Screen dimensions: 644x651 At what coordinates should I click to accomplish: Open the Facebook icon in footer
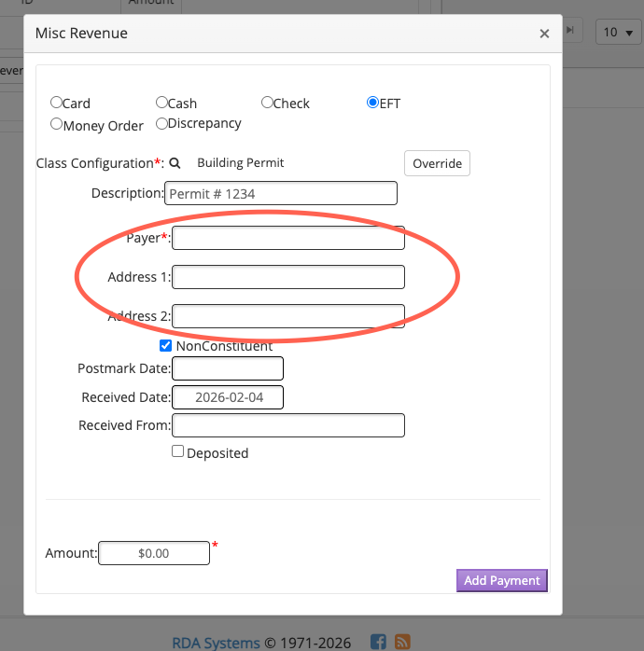click(x=378, y=642)
